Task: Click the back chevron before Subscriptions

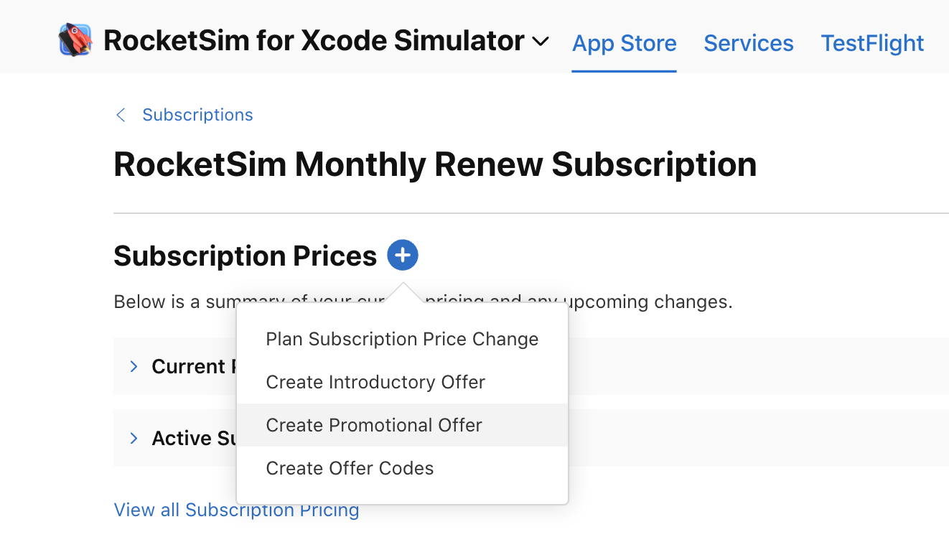Action: pos(120,114)
